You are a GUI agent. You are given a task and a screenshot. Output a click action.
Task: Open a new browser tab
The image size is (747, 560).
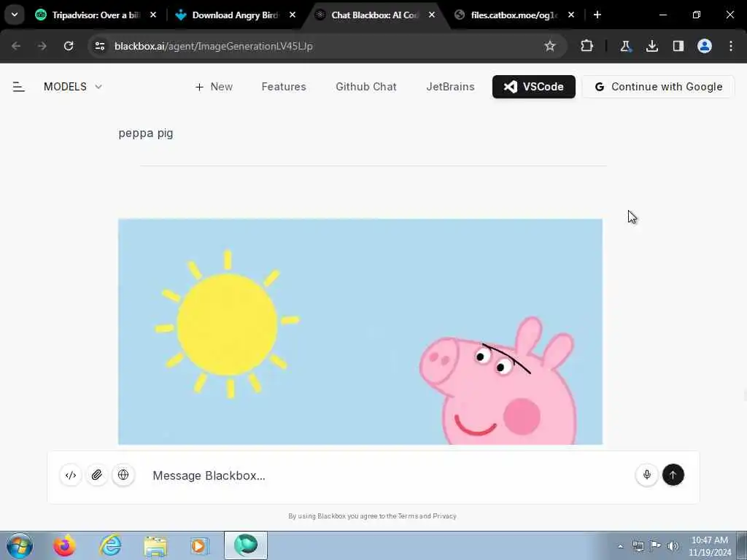point(597,15)
